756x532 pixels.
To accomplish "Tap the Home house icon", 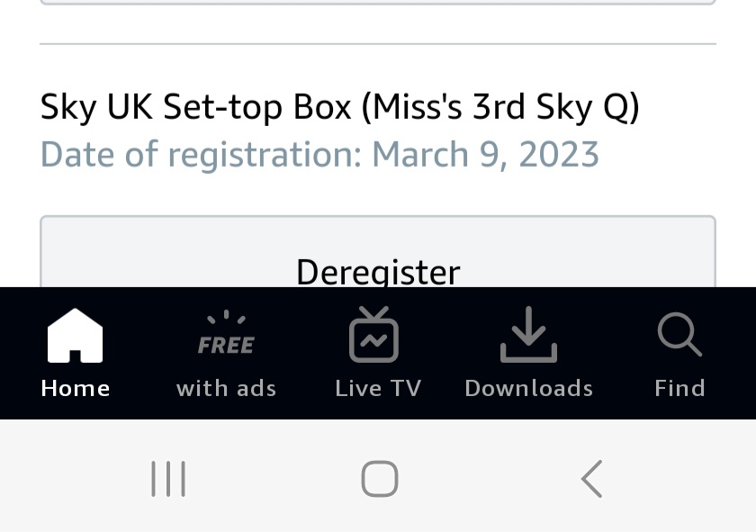I will pos(76,336).
